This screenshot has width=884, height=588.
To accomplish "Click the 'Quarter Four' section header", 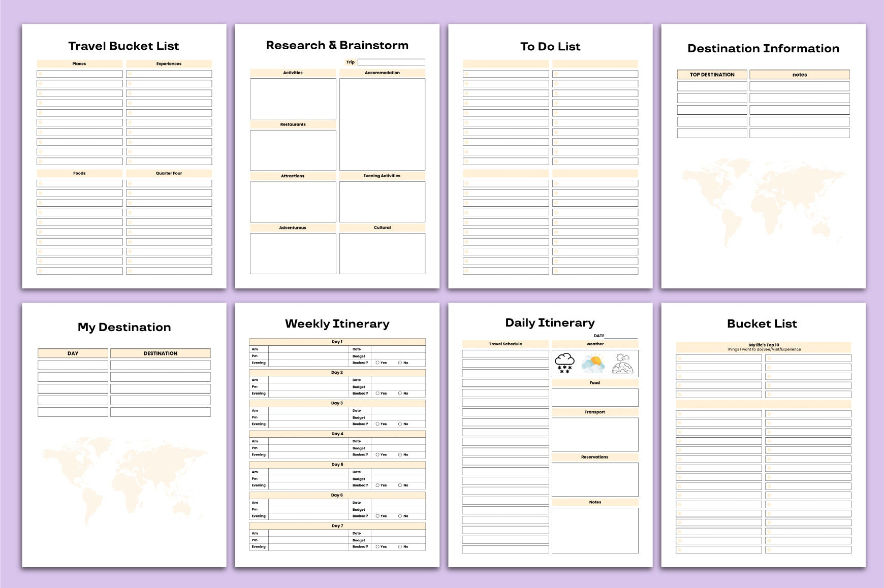I will (x=169, y=173).
